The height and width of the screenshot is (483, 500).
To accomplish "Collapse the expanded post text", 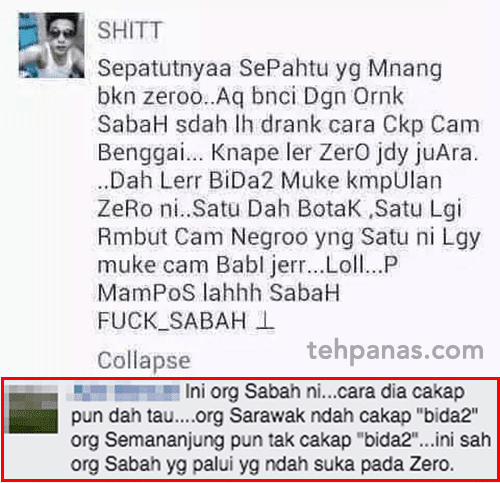I will coord(144,361).
